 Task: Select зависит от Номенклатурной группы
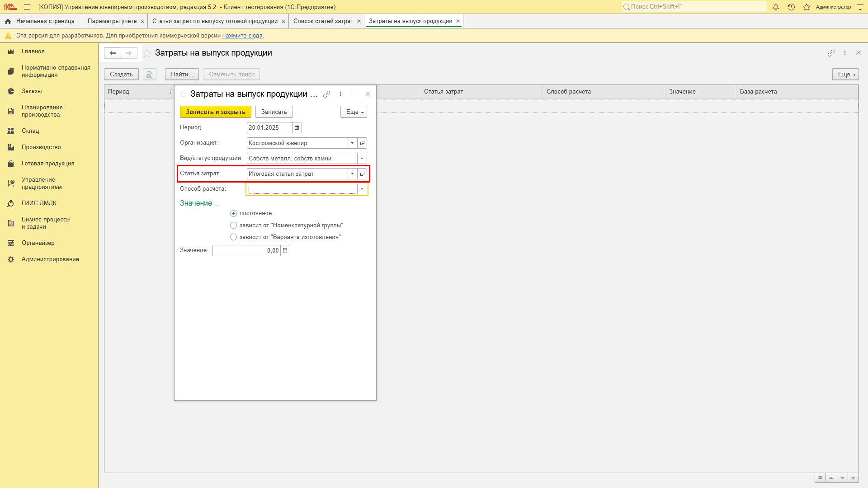[233, 225]
